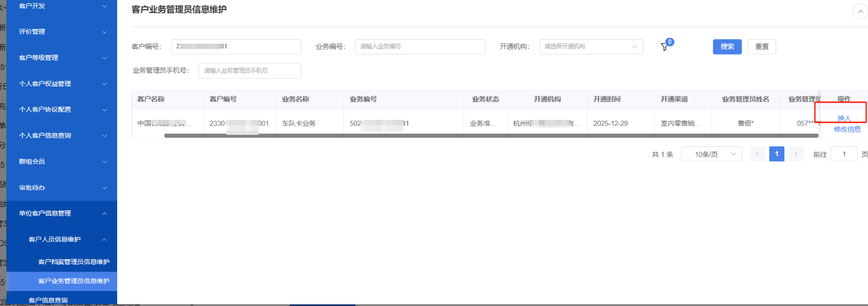
Task: Open the 10条/页 page size dropdown
Action: [711, 154]
